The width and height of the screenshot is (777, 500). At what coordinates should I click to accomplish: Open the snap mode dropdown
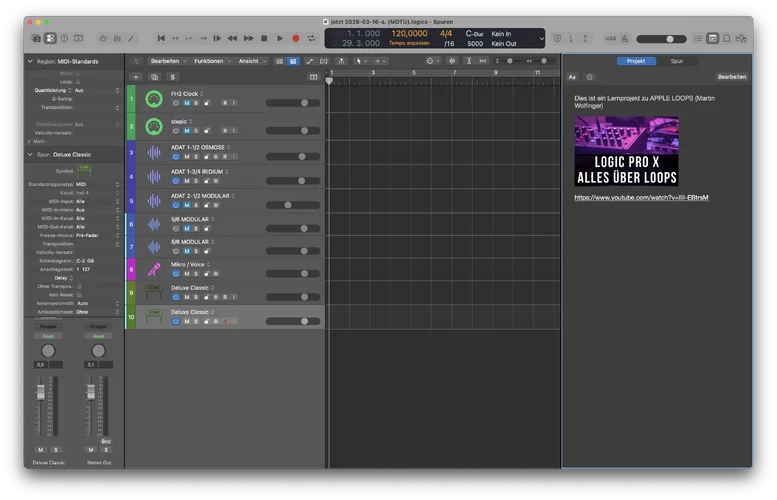click(433, 61)
